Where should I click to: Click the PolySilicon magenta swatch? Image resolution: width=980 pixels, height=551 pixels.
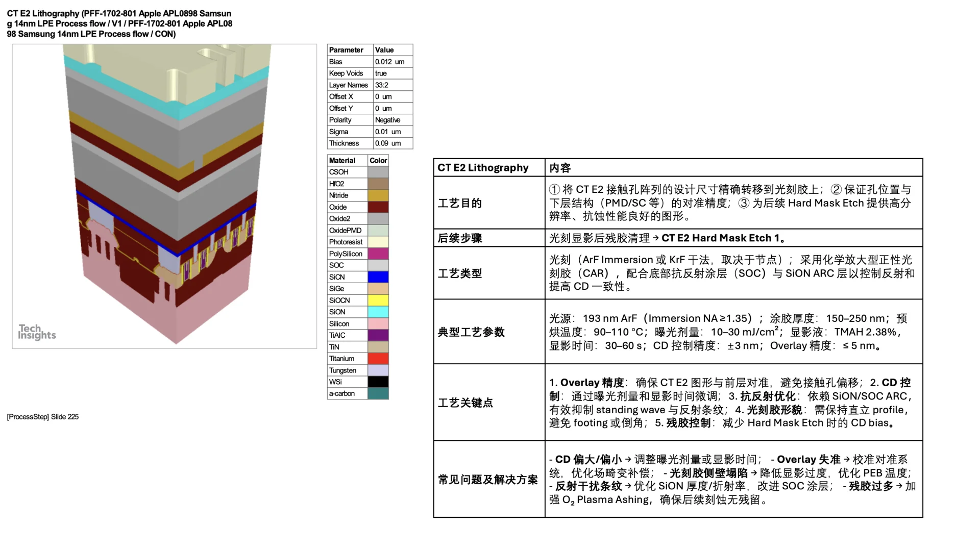tap(378, 254)
